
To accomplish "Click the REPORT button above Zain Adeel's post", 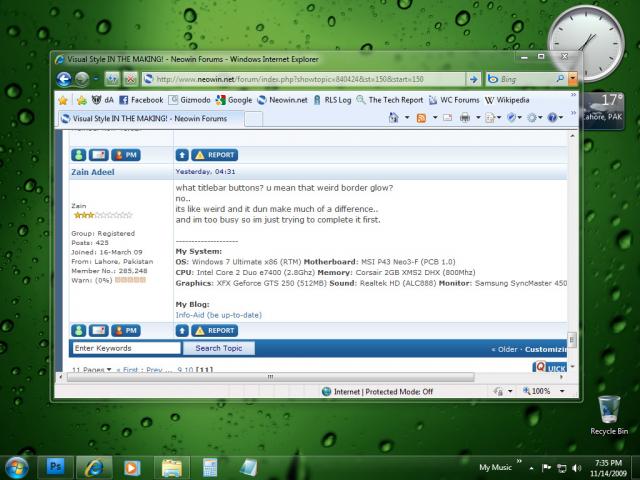I will pyautogui.click(x=215, y=155).
